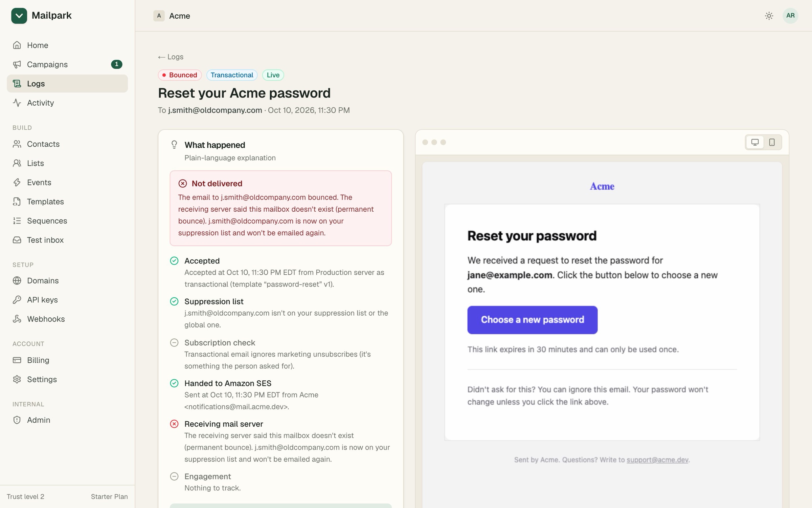The width and height of the screenshot is (812, 508).
Task: Click the Campaigns count badge
Action: click(x=117, y=64)
